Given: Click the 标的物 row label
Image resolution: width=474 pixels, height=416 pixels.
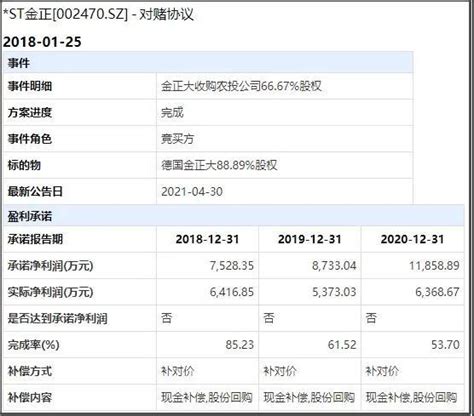Looking at the screenshot, I should [24, 165].
